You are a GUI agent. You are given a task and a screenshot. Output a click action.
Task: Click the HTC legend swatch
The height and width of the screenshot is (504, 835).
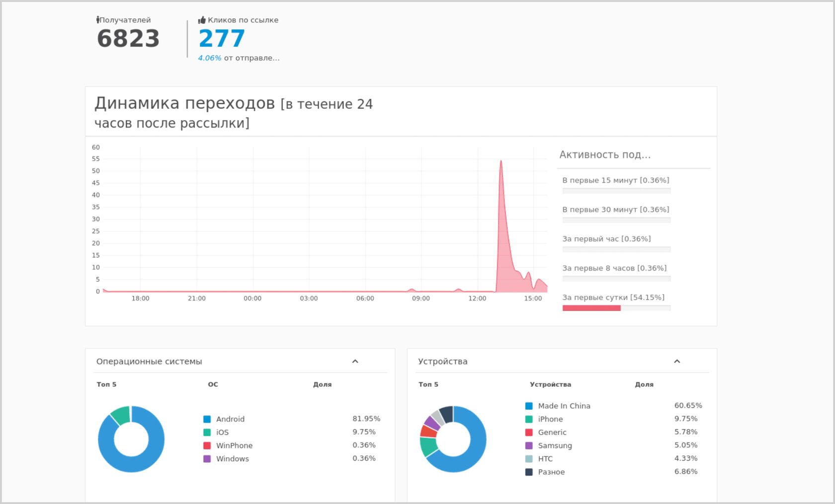tap(529, 459)
